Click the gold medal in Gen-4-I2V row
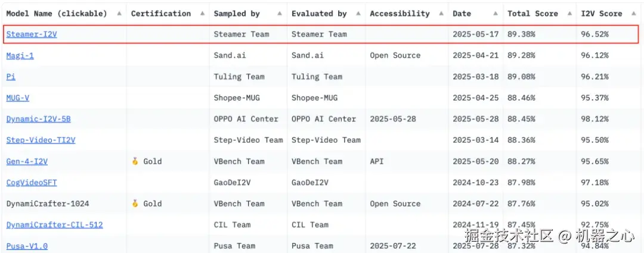The image size is (644, 253). [135, 161]
